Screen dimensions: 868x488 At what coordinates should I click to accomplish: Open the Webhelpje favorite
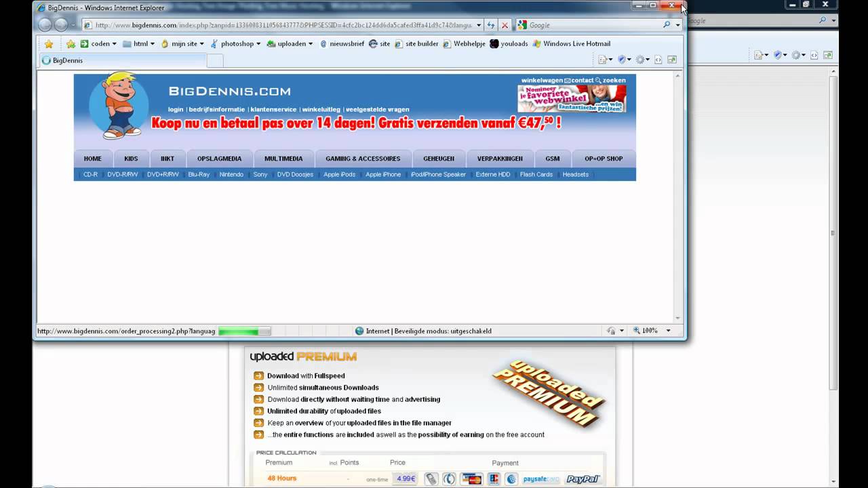(465, 44)
